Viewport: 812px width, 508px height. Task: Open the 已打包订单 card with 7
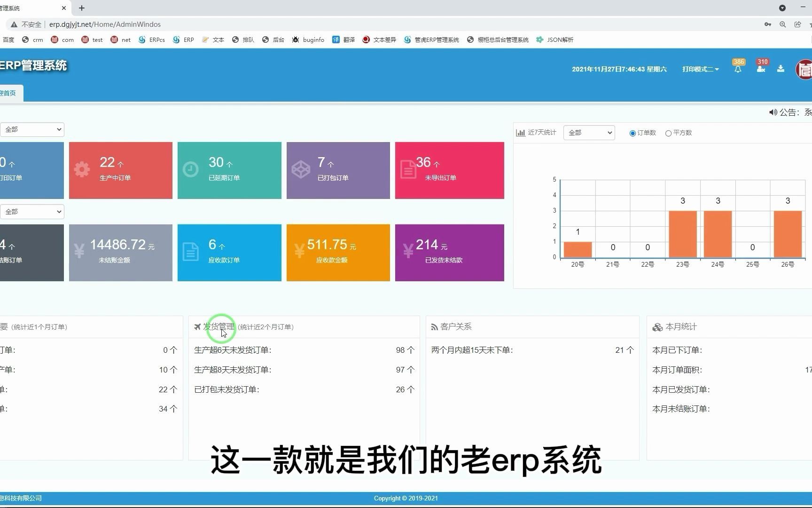coord(338,170)
